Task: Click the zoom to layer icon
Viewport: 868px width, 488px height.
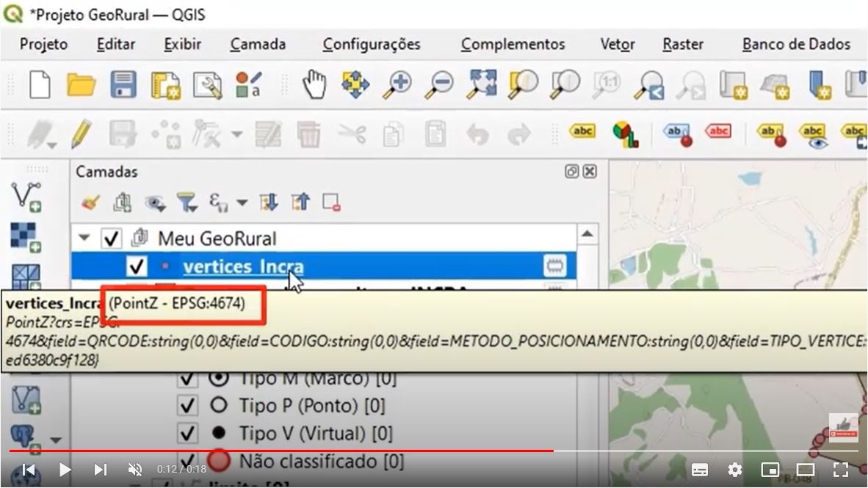Action: click(565, 84)
